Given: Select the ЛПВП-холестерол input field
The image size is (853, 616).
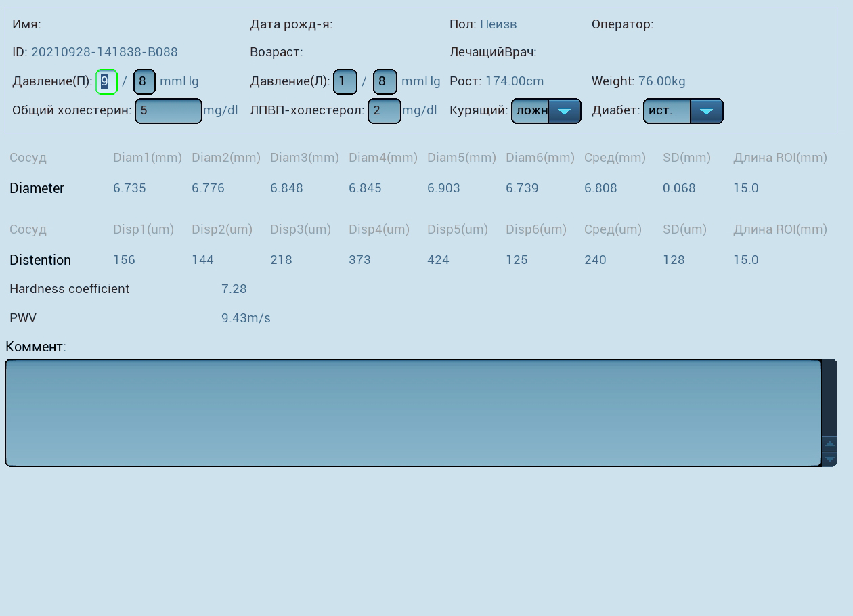Looking at the screenshot, I should (384, 111).
